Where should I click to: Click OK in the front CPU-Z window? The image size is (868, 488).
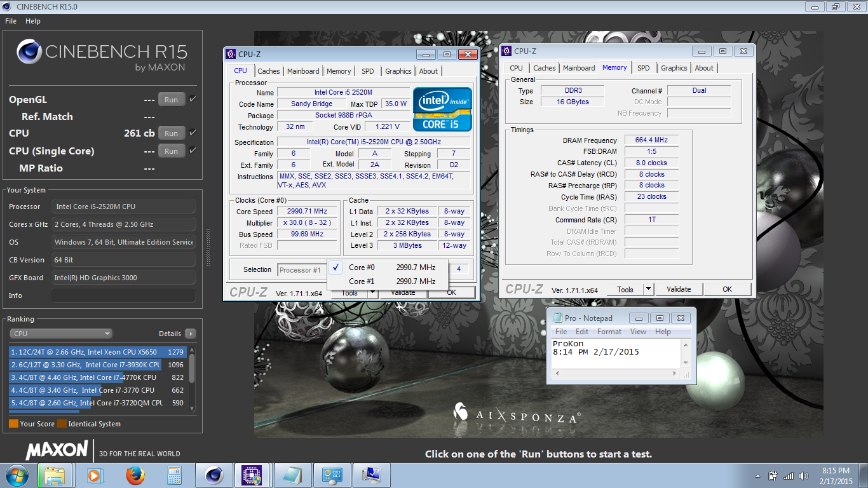coord(452,293)
